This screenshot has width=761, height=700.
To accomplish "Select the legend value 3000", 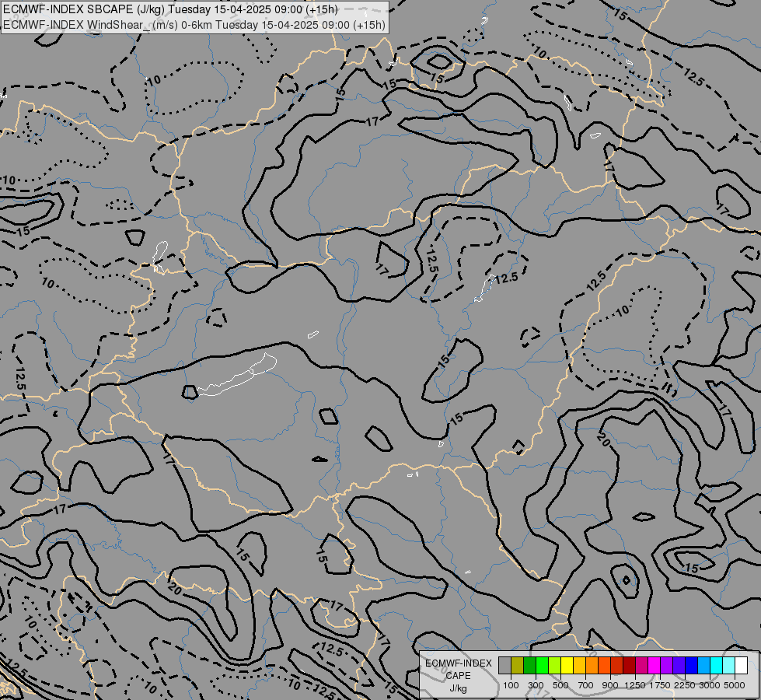I will [x=710, y=685].
